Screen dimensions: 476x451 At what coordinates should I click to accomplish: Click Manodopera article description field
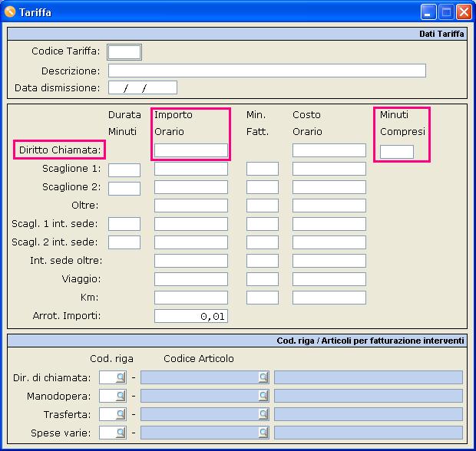click(369, 396)
